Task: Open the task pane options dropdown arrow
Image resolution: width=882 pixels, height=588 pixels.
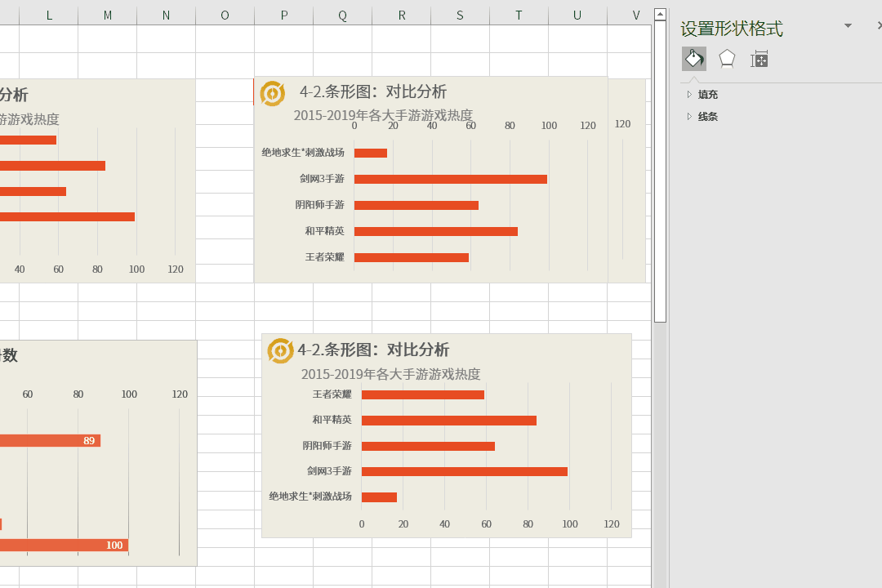Action: click(848, 26)
